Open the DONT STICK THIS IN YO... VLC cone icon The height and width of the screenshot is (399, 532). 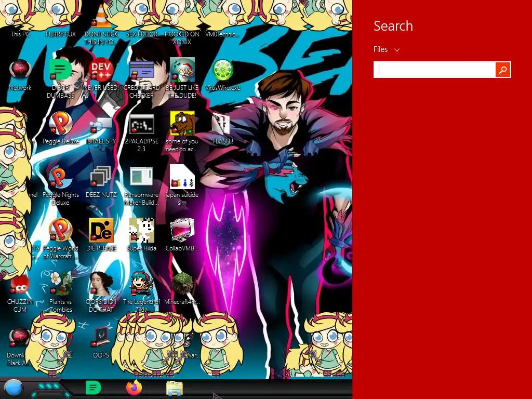tap(101, 24)
